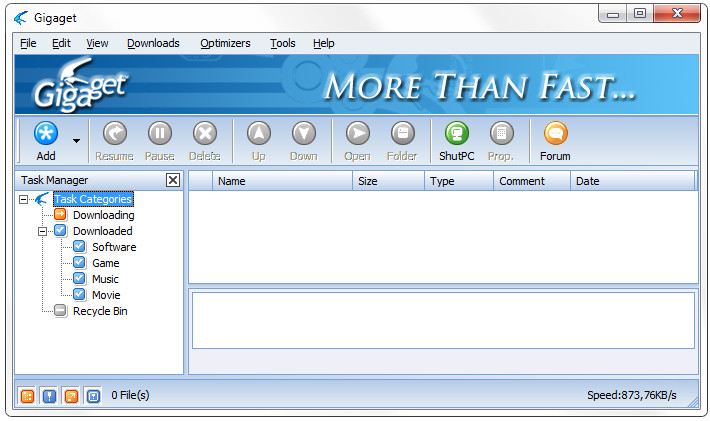
Task: Click the Gigaget logo in the banner
Action: point(81,85)
